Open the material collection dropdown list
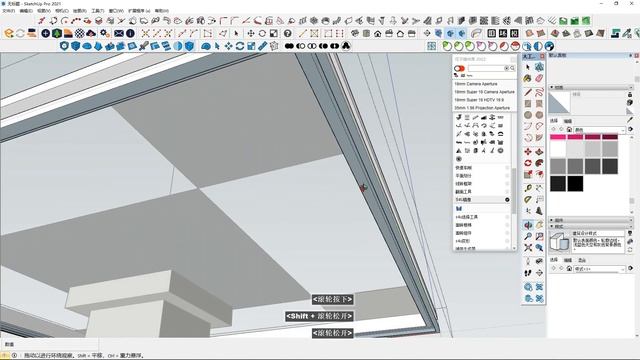640x360 pixels. (x=600, y=130)
